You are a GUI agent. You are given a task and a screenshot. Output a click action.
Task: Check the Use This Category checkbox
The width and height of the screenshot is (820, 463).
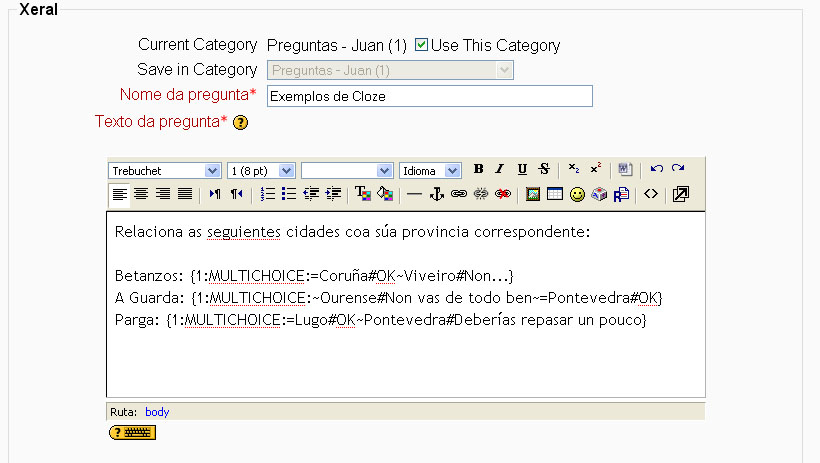pyautogui.click(x=422, y=45)
